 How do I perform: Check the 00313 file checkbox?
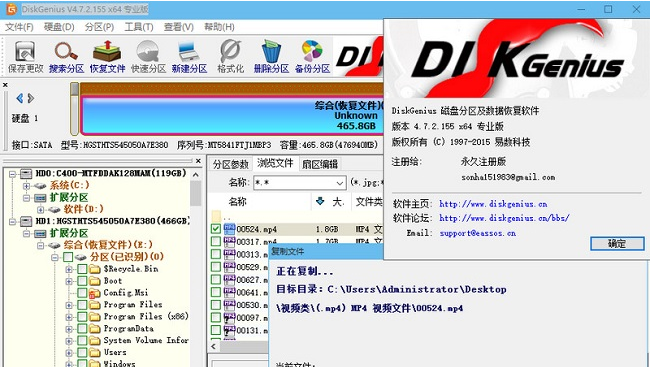[x=215, y=254]
